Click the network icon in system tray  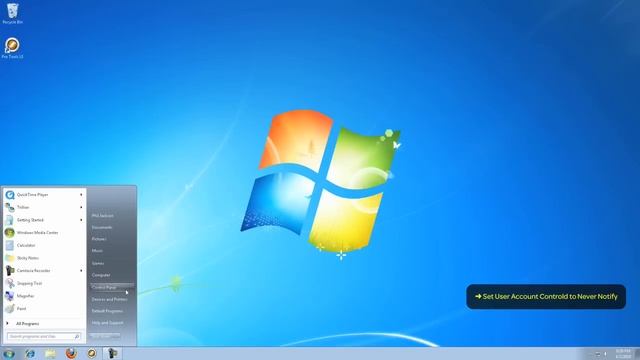598,354
